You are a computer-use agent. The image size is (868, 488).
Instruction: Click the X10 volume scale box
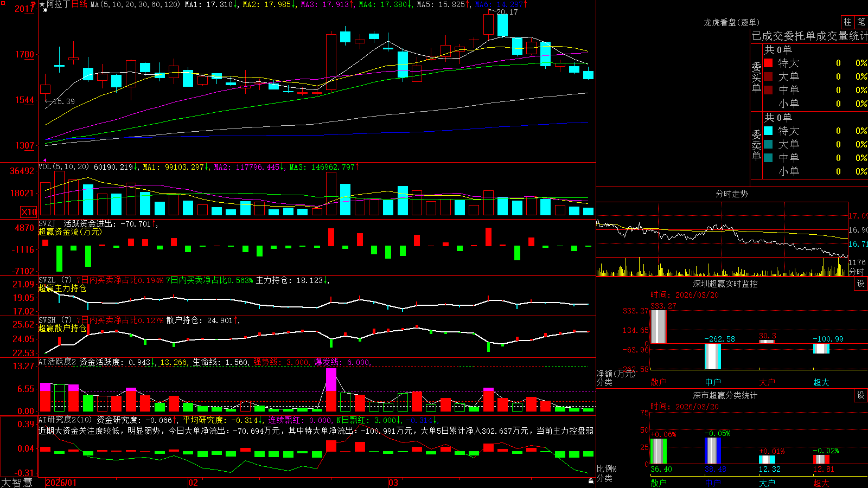coord(29,212)
